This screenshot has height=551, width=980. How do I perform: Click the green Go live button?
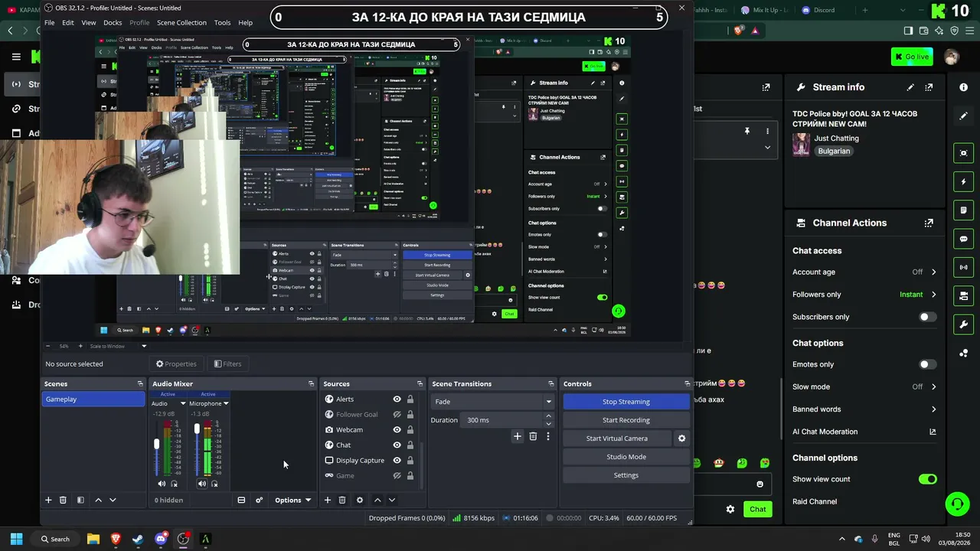pos(911,57)
